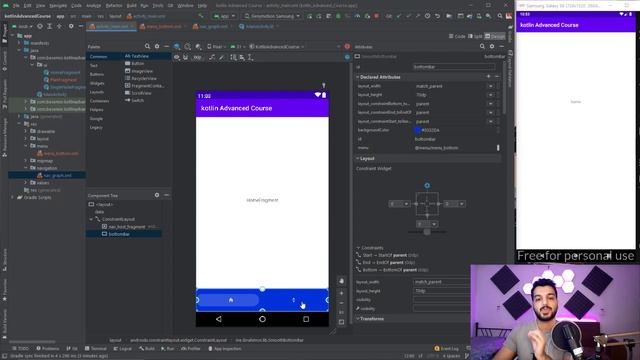Switch to the menu_bottom.xml editor tab
Image resolution: width=640 pixels, height=360 pixels.
point(163,26)
